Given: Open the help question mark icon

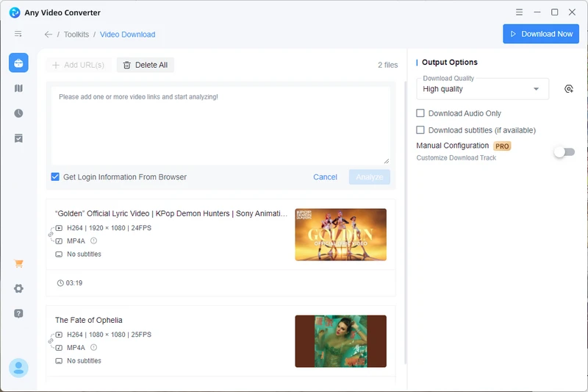Looking at the screenshot, I should (18, 313).
